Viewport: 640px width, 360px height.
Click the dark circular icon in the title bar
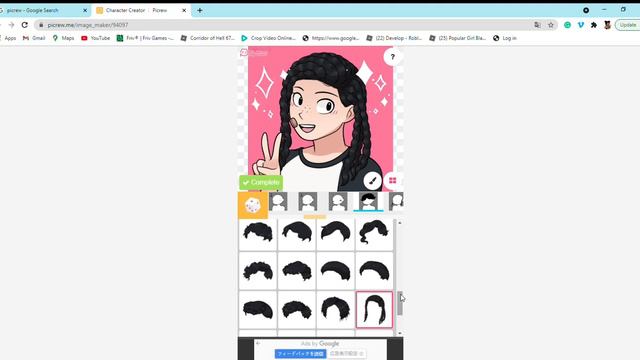click(x=586, y=10)
